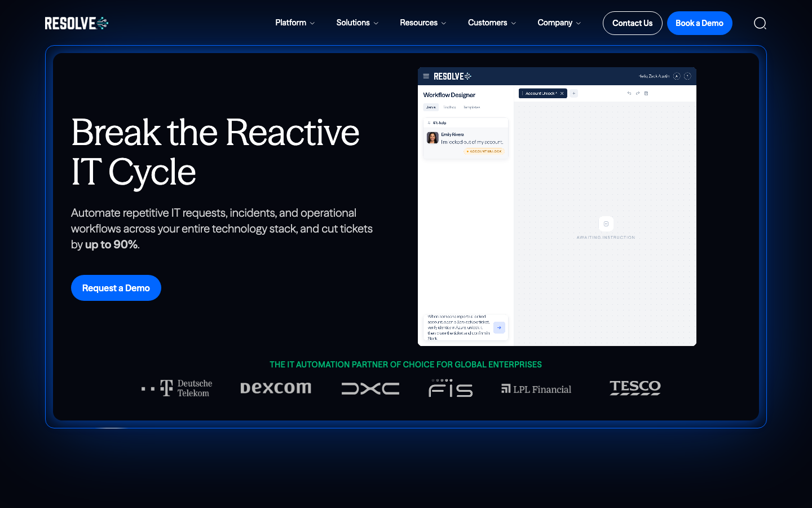Click the help circle icon in preview header
The height and width of the screenshot is (508, 812).
click(x=687, y=76)
